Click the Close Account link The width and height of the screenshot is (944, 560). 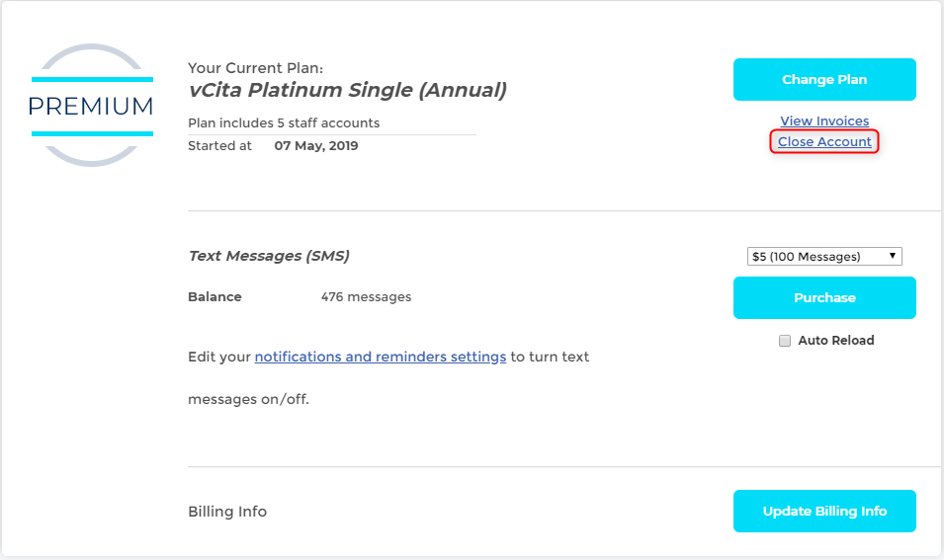click(824, 142)
